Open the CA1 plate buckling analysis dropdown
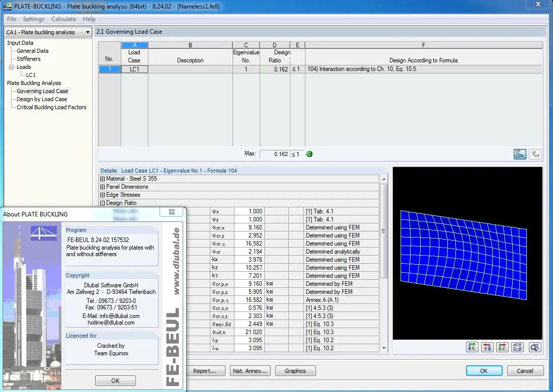The image size is (553, 392). pyautogui.click(x=88, y=32)
